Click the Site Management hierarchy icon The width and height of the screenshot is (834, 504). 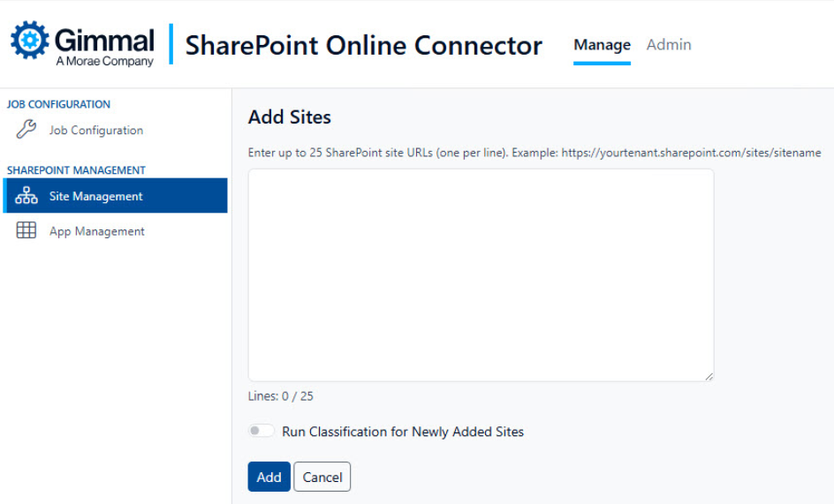click(x=27, y=196)
